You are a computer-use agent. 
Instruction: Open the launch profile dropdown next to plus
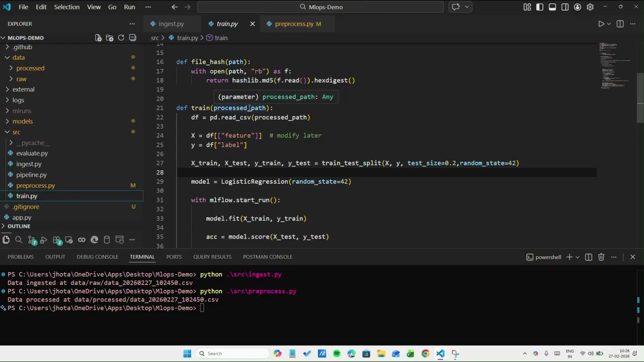point(577,257)
